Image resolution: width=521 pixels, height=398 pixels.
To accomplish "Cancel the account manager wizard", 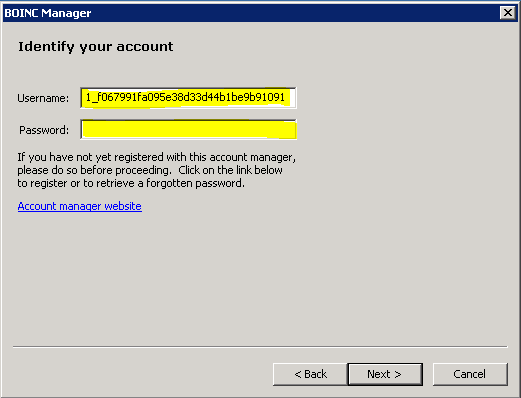I will pos(470,374).
